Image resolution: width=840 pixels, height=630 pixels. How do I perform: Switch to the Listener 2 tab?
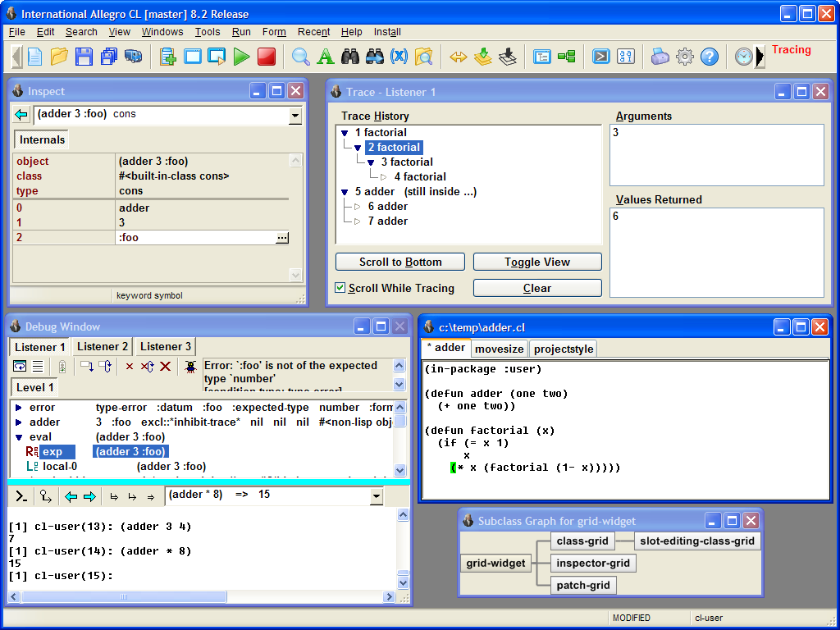tap(103, 347)
